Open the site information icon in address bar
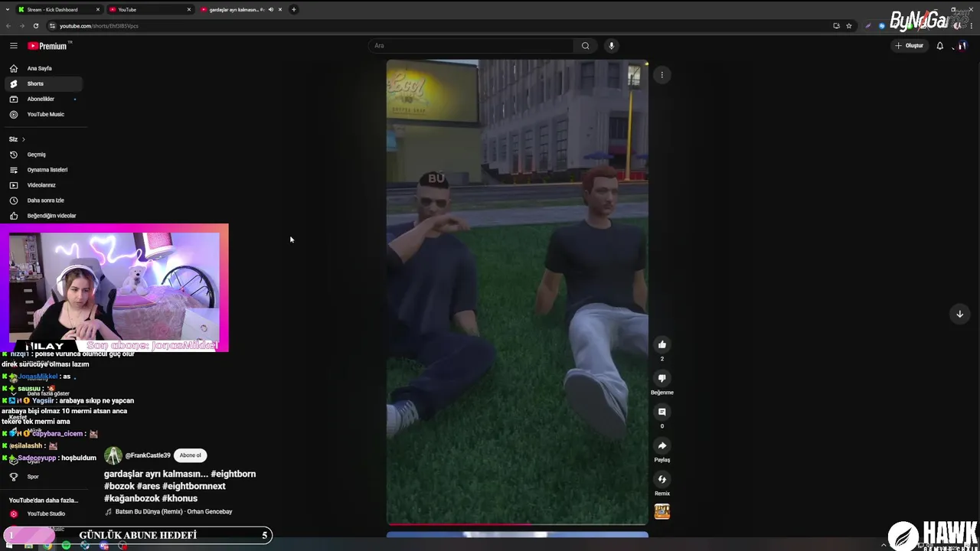The width and height of the screenshot is (980, 551). (52, 26)
